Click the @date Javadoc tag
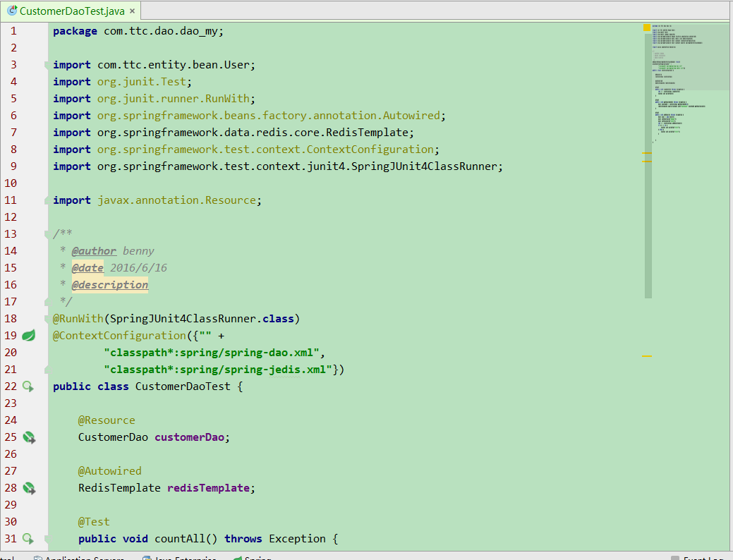Image resolution: width=733 pixels, height=560 pixels. (x=87, y=268)
